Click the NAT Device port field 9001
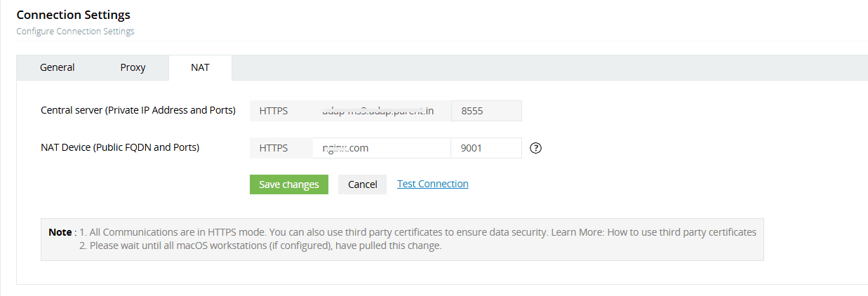Viewport: 868px width, 296px height. pos(486,148)
